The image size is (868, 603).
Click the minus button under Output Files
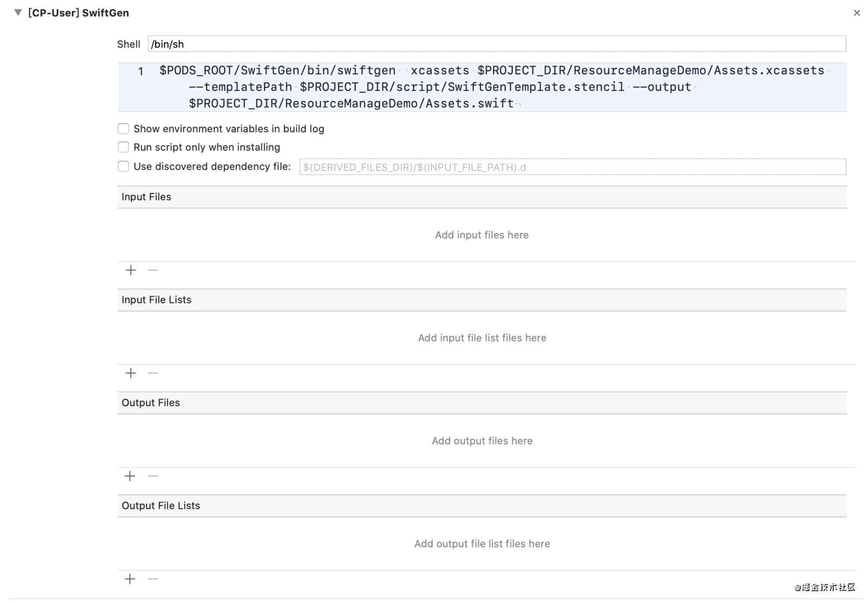[153, 476]
